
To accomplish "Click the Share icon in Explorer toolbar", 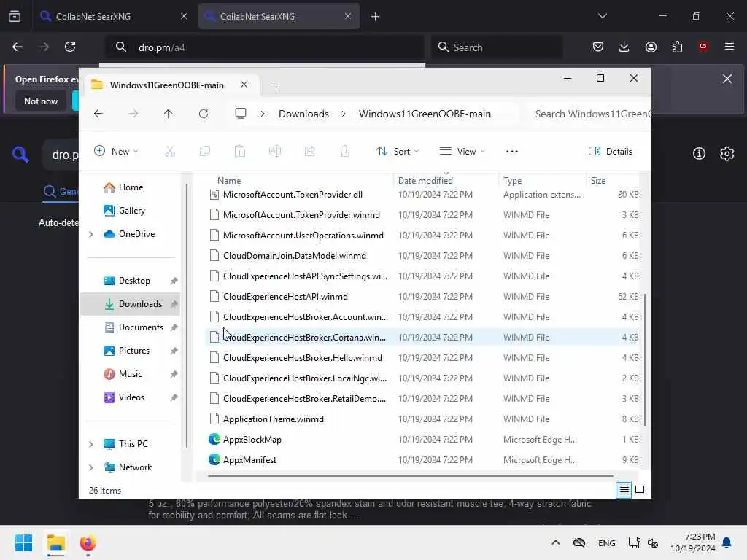I will tap(309, 152).
